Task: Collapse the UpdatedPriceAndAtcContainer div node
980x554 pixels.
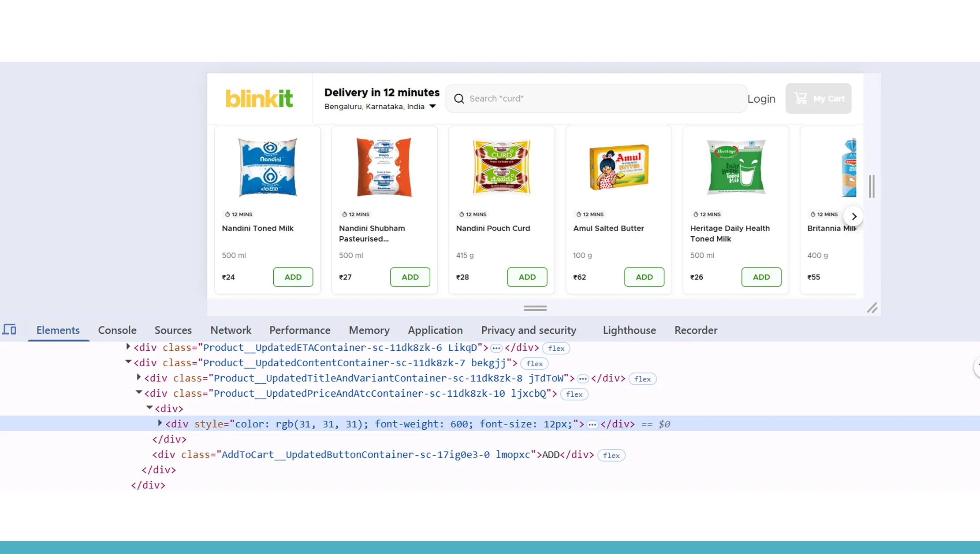Action: [139, 392]
